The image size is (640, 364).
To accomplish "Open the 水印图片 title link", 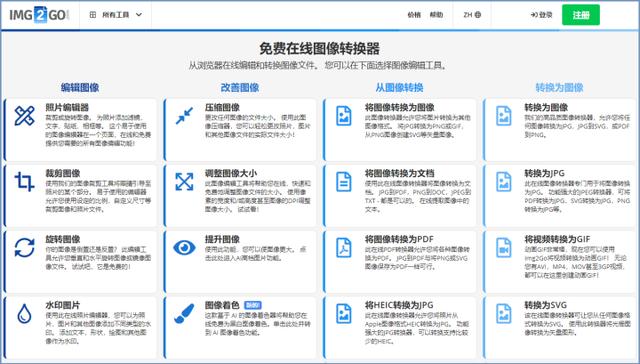I will click(62, 305).
